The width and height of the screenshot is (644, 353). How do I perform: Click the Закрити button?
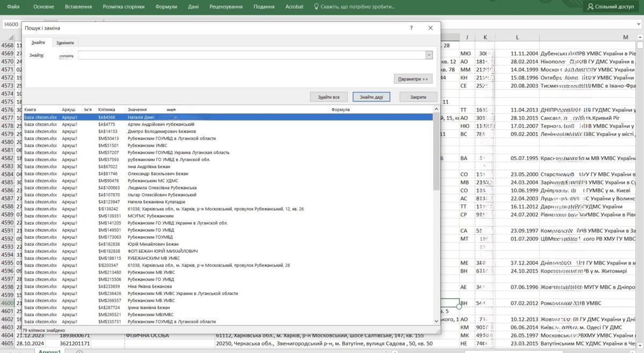pos(418,97)
